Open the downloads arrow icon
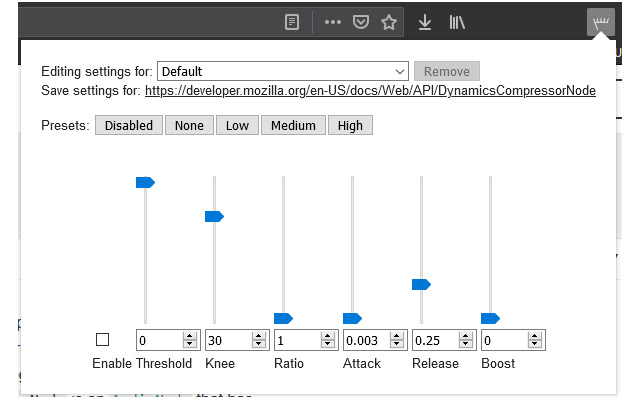The height and width of the screenshot is (400, 640). click(425, 22)
